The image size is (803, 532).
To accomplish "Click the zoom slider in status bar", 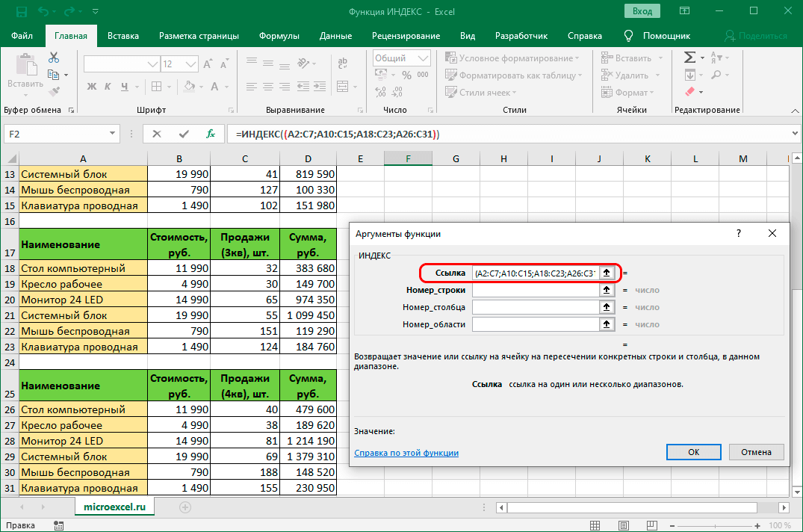I will point(715,526).
